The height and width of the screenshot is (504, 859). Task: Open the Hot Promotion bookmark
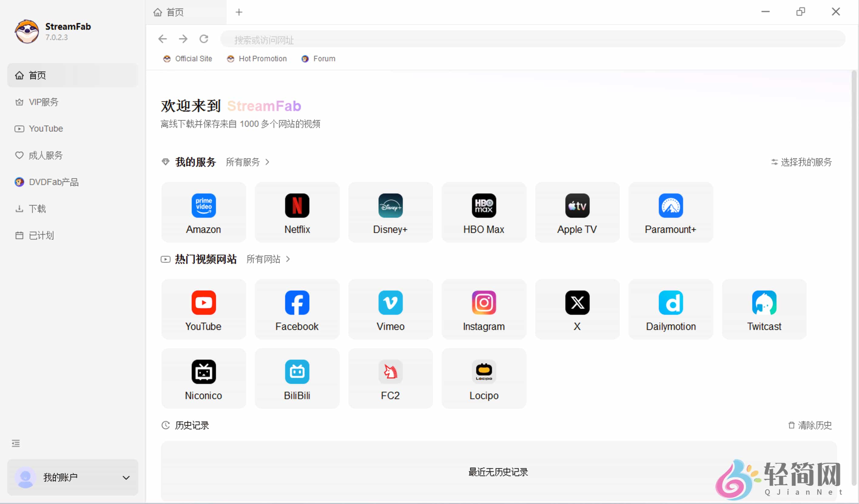pyautogui.click(x=257, y=59)
